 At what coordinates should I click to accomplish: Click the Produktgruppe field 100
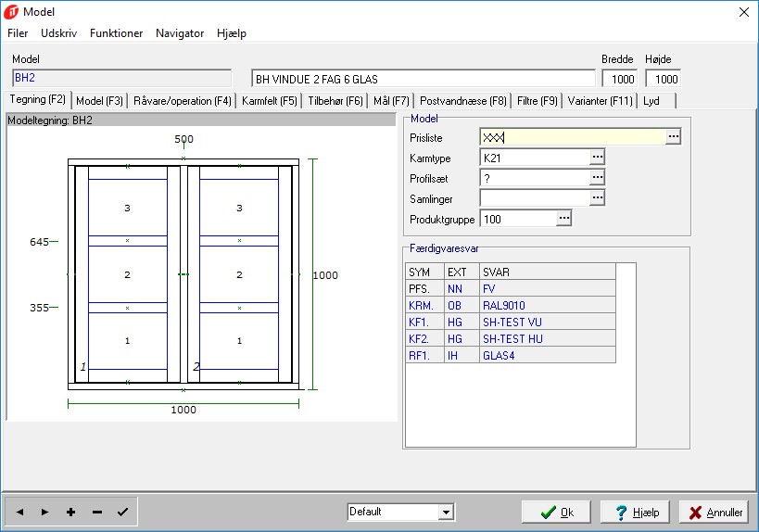click(519, 219)
